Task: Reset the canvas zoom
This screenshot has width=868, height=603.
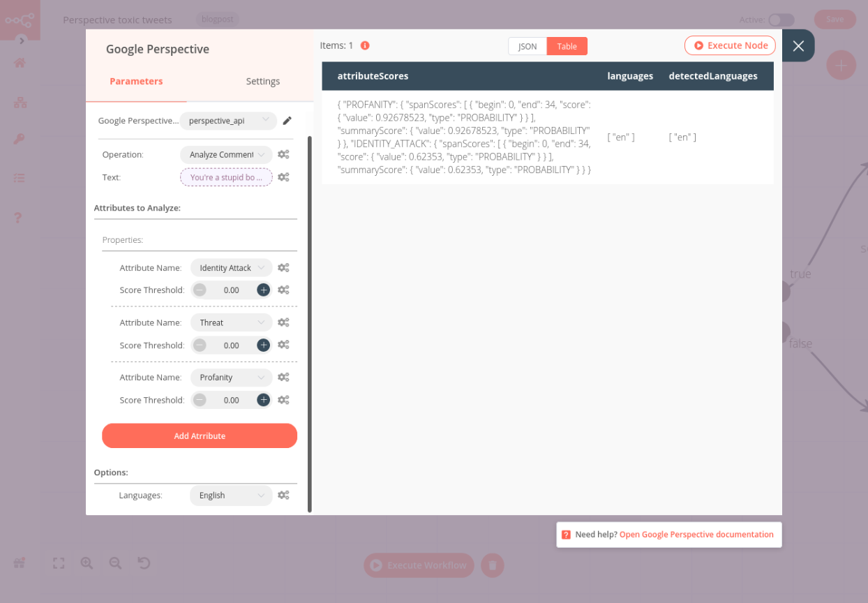Action: tap(144, 563)
